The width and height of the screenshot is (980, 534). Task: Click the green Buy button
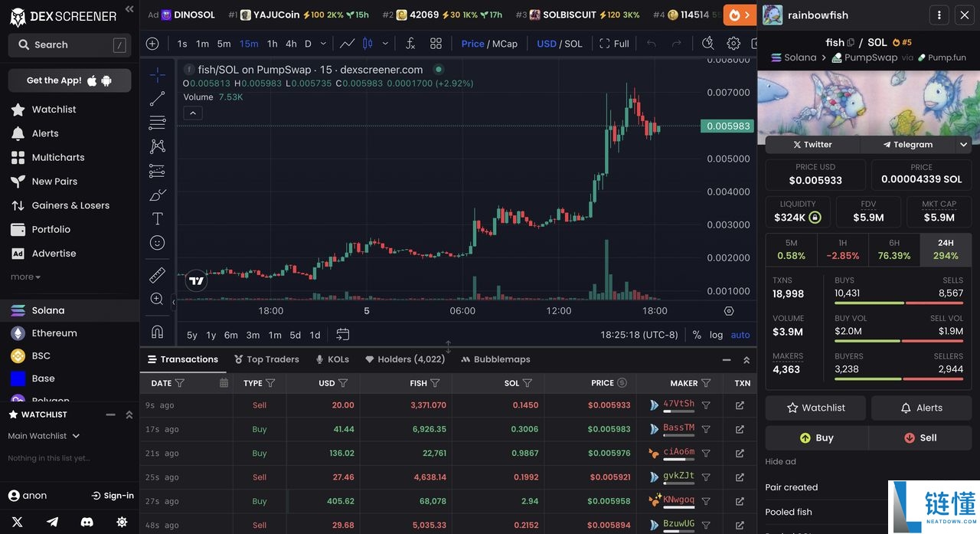[816, 438]
